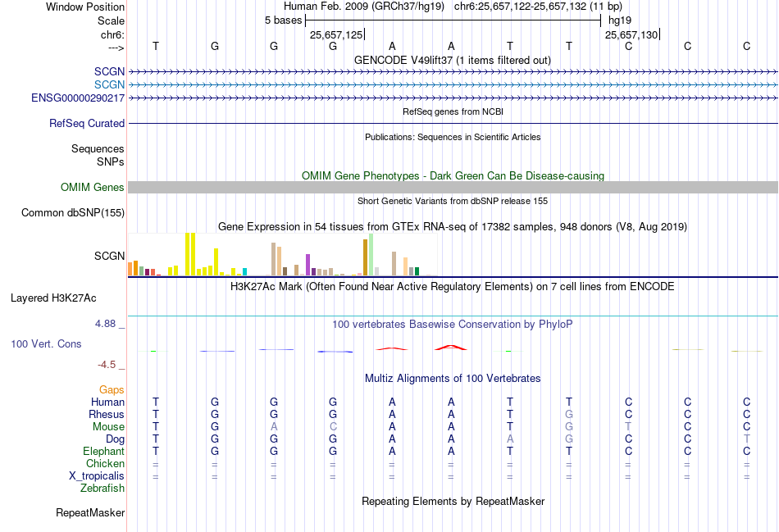
Task: Click the gray OMIM Genes bar
Action: tap(453, 187)
